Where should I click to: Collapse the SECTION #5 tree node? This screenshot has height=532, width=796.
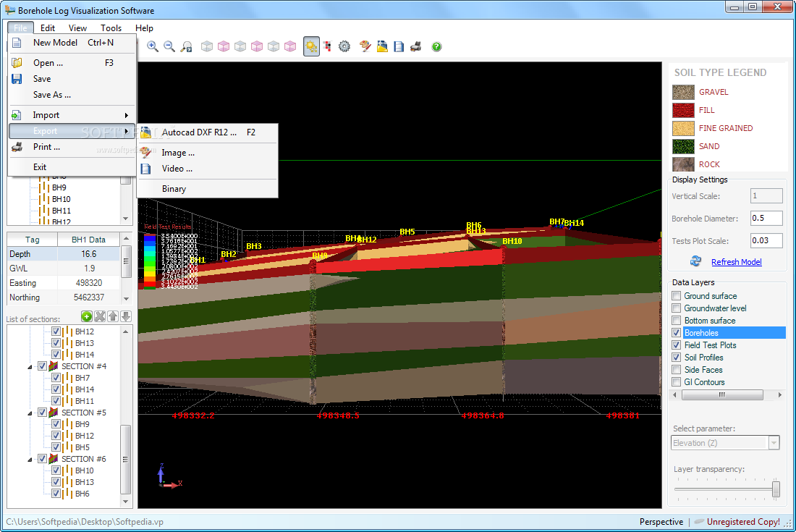tap(30, 413)
